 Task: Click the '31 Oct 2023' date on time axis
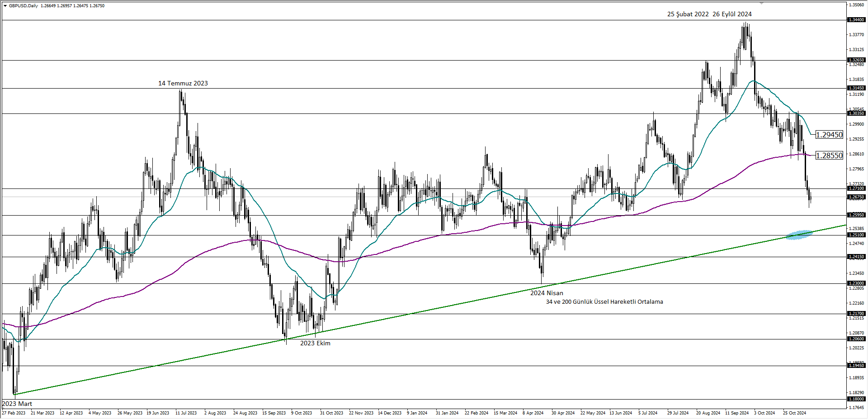click(x=331, y=413)
